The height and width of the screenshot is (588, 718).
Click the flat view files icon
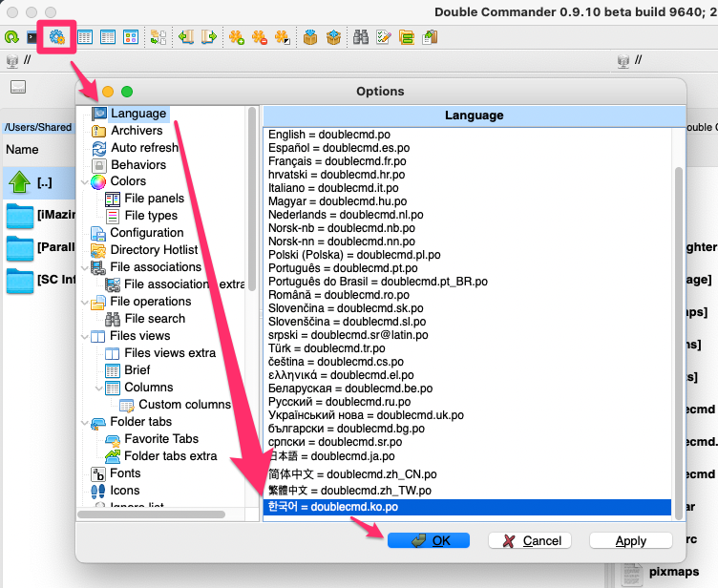pos(158,37)
